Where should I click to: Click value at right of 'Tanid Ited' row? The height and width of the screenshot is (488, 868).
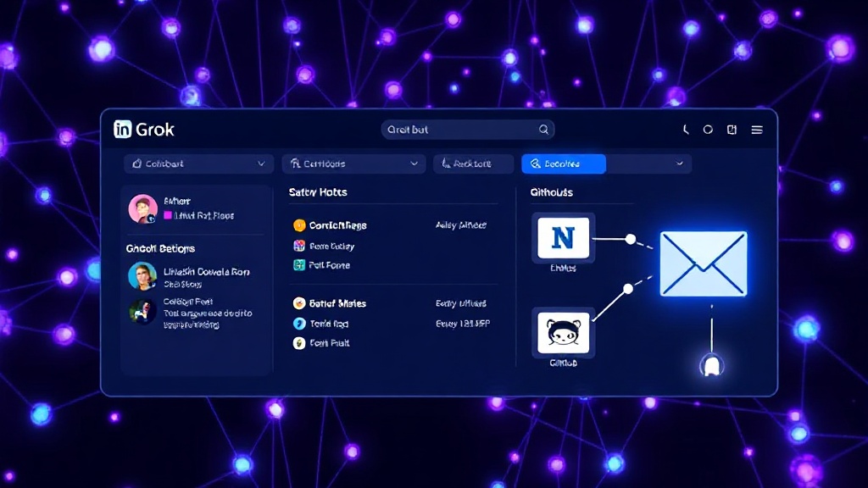click(x=463, y=324)
